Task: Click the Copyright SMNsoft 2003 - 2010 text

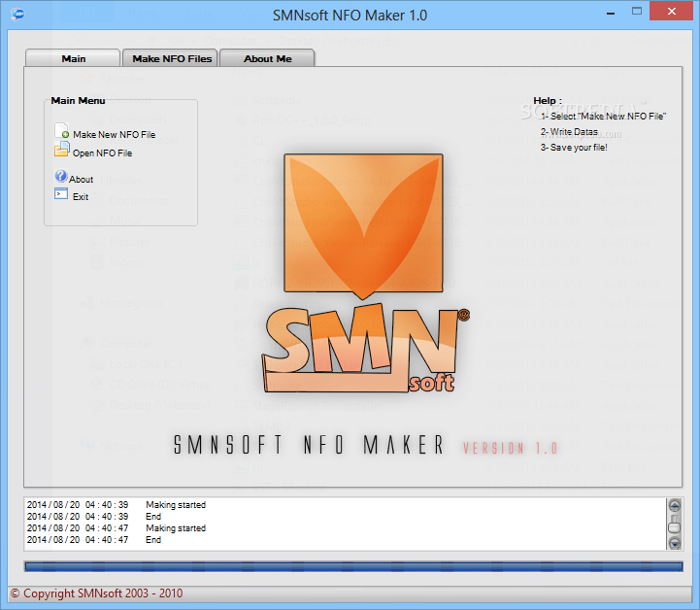Action: [x=96, y=593]
